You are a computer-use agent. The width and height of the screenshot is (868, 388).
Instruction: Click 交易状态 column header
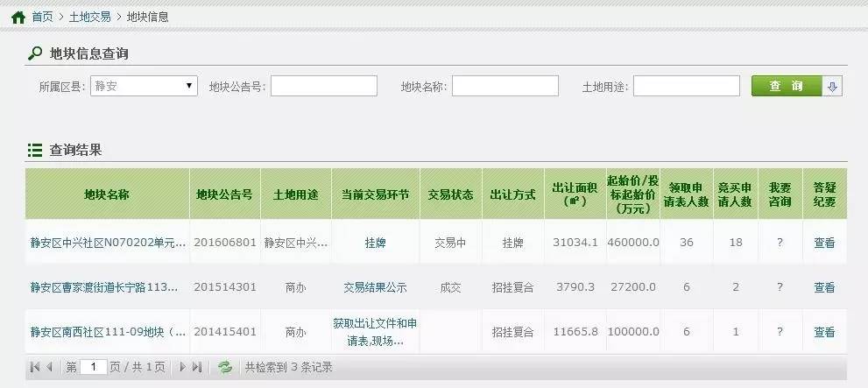click(450, 194)
